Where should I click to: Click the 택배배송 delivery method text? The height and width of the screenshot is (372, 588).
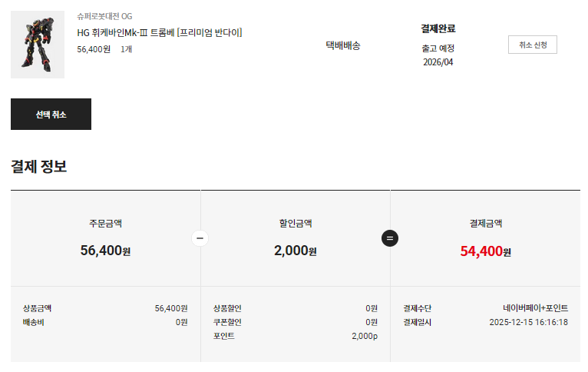(x=343, y=45)
